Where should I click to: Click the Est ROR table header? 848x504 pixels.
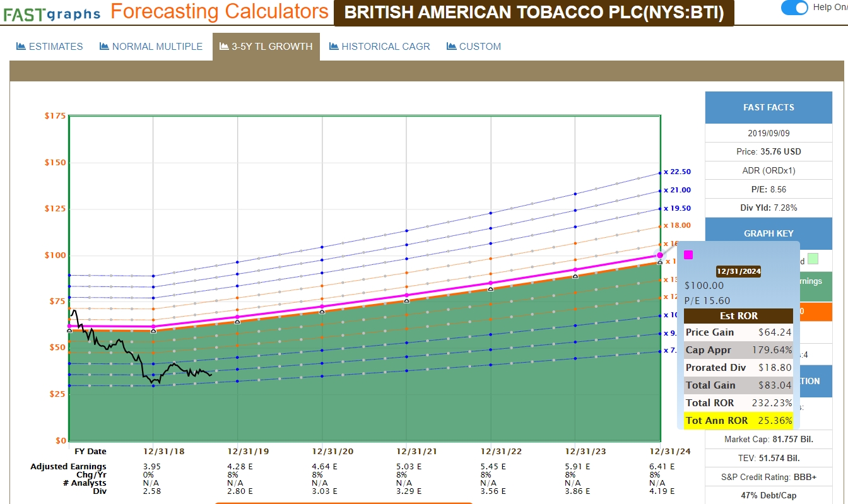tap(739, 316)
